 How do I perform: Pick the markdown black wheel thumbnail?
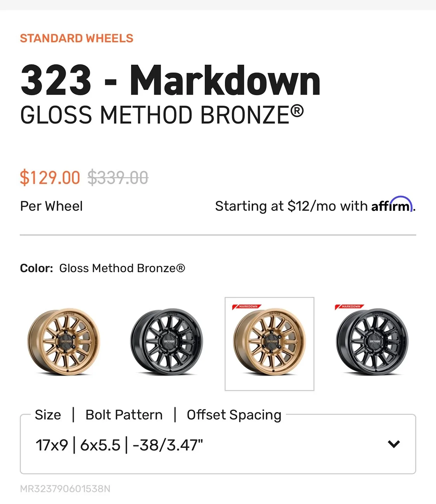click(372, 343)
